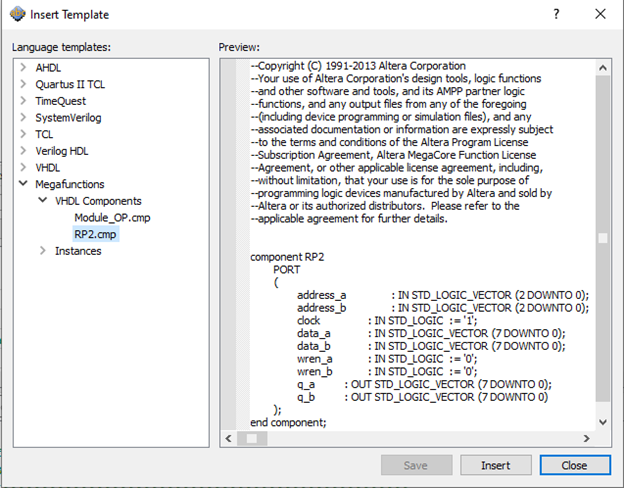Click the preview horizontal scrollbar
Image resolution: width=624 pixels, height=488 pixels.
pyautogui.click(x=420, y=438)
